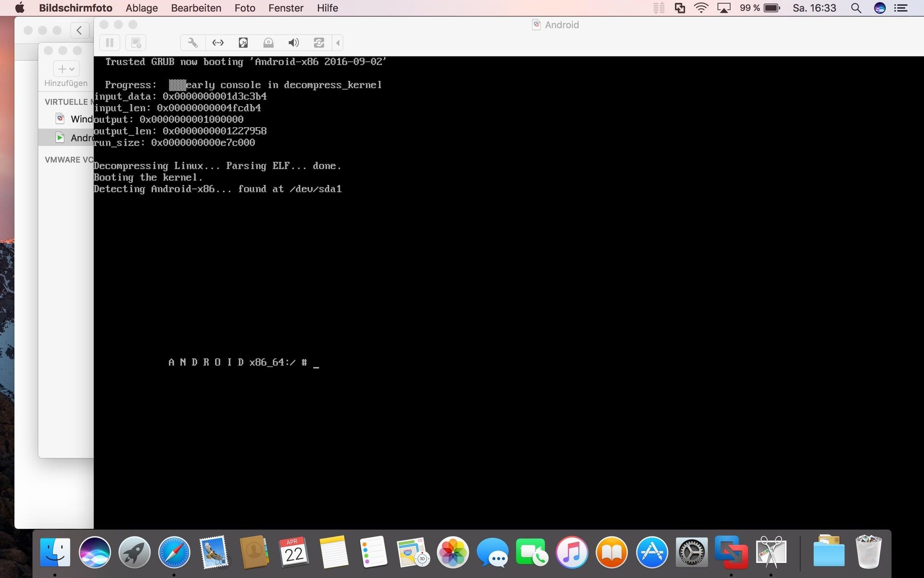The height and width of the screenshot is (578, 924).
Task: Click the network adapter toolbar icon
Action: [x=218, y=43]
